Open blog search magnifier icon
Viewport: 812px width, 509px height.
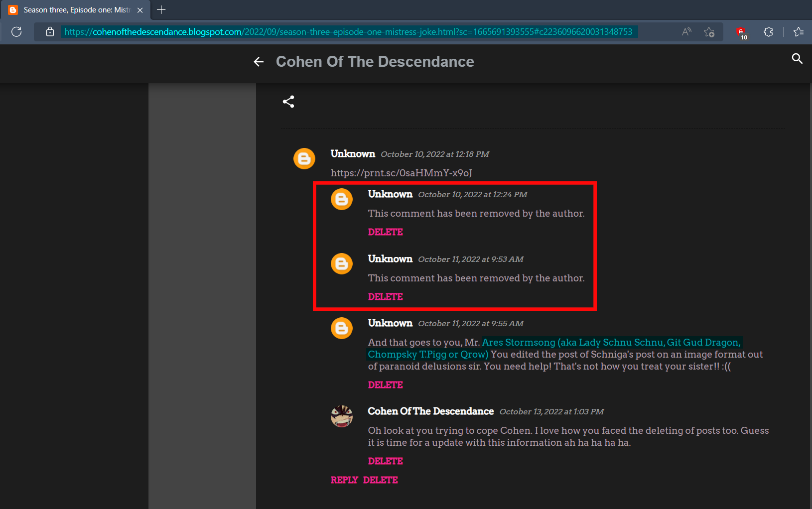pos(797,59)
